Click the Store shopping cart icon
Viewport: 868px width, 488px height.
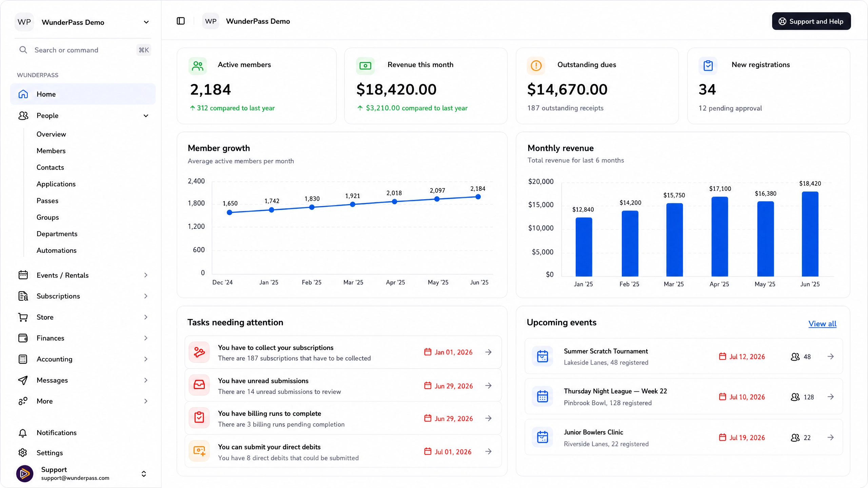pyautogui.click(x=23, y=317)
